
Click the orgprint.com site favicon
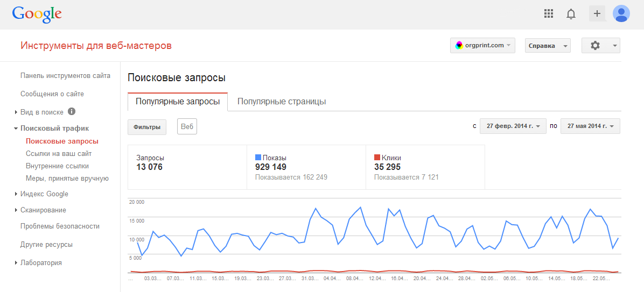[459, 46]
